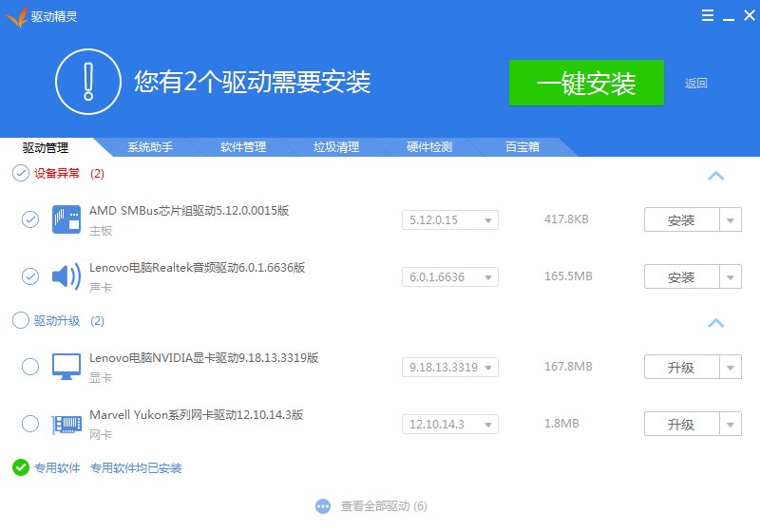Expand upgrade options arrow for Marvell Yukon

(x=731, y=424)
